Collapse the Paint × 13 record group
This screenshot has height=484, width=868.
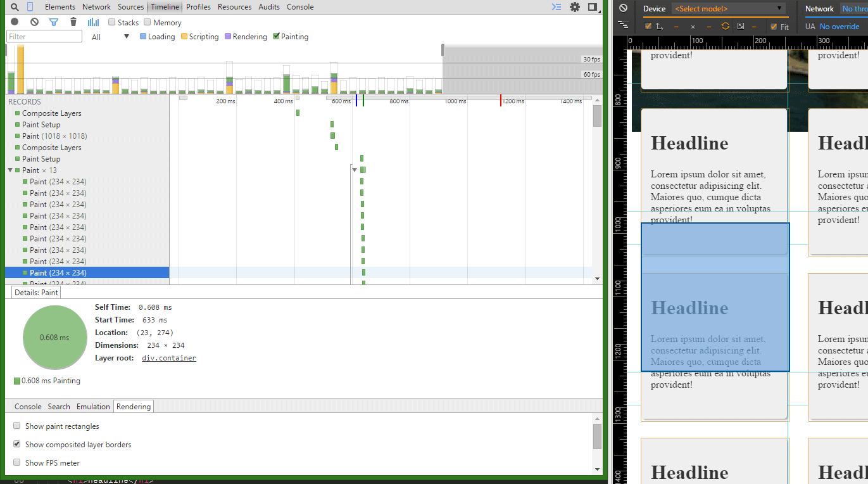(x=10, y=170)
